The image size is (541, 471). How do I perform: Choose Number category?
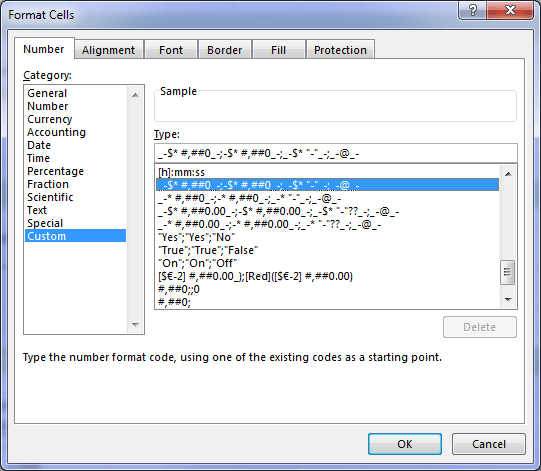[75, 106]
